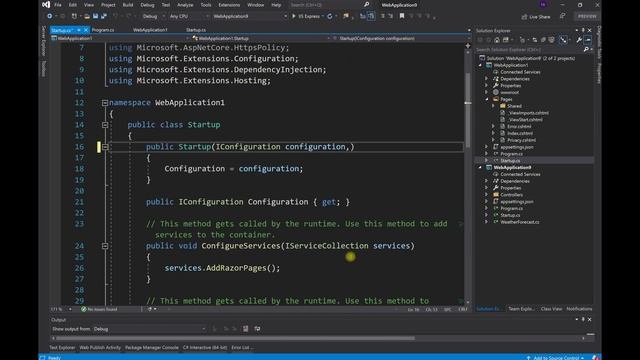Collapse the Pages folder in Solution Explorer
Viewport: 640px width, 360px height.
(x=487, y=99)
